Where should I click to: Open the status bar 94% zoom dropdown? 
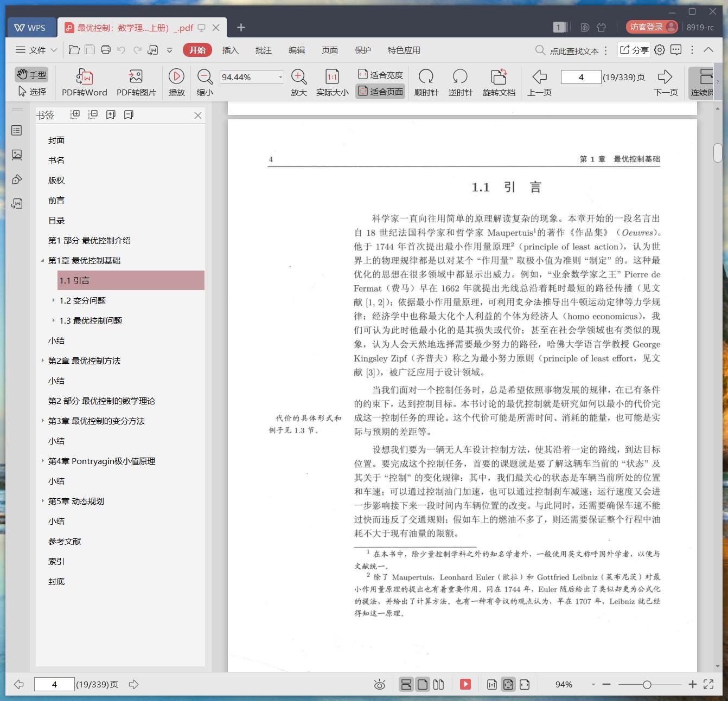(x=593, y=685)
